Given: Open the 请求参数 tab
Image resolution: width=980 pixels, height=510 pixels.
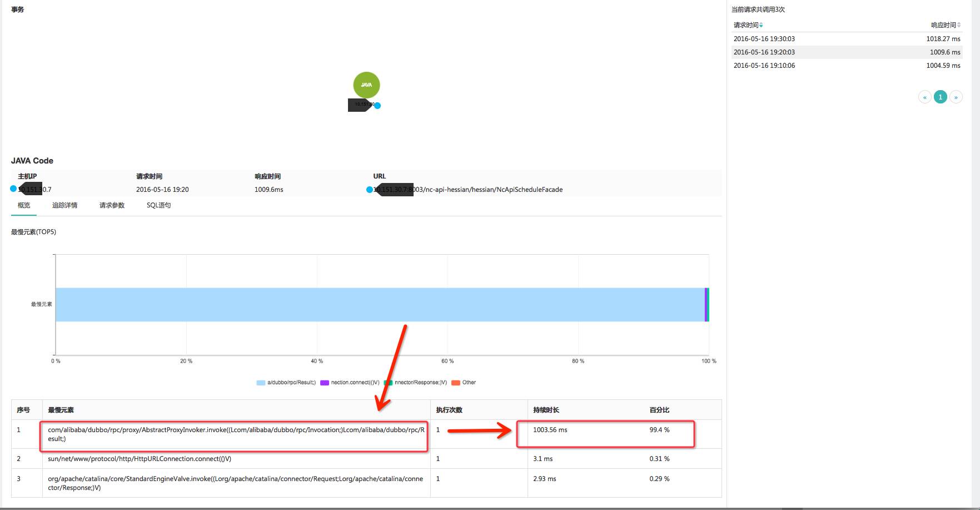Looking at the screenshot, I should (112, 205).
